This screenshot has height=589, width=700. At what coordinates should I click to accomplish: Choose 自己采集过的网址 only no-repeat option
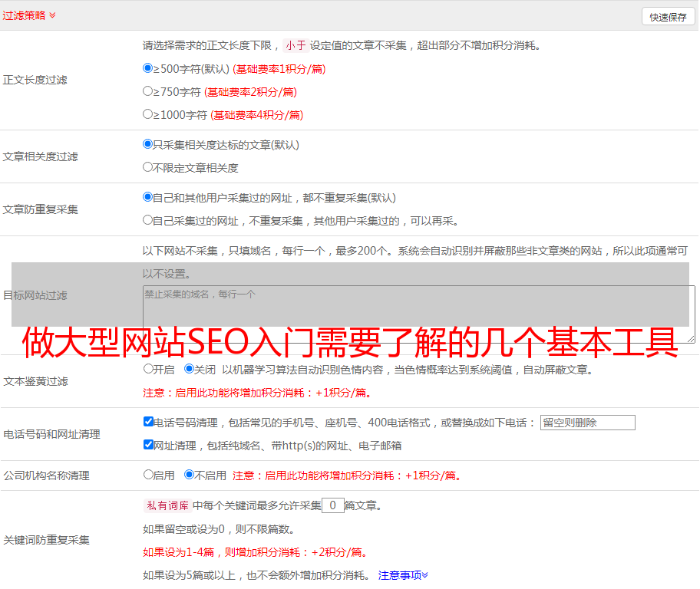pyautogui.click(x=148, y=220)
